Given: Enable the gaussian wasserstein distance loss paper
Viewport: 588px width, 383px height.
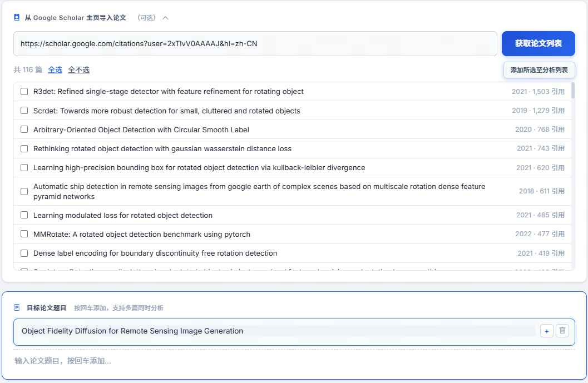Looking at the screenshot, I should click(x=24, y=148).
